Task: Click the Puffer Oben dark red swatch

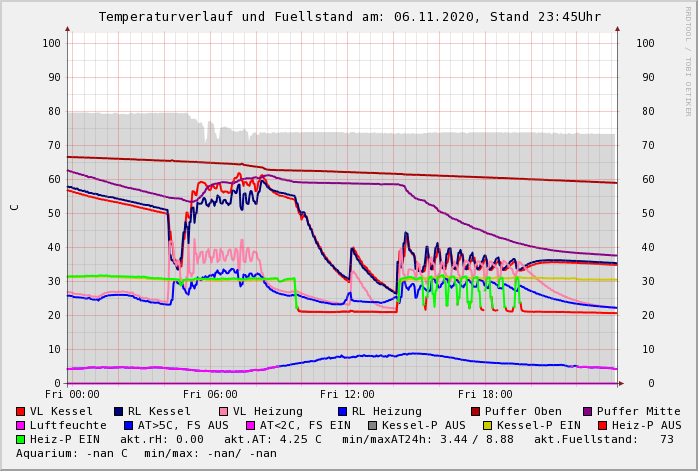Action: [x=476, y=411]
